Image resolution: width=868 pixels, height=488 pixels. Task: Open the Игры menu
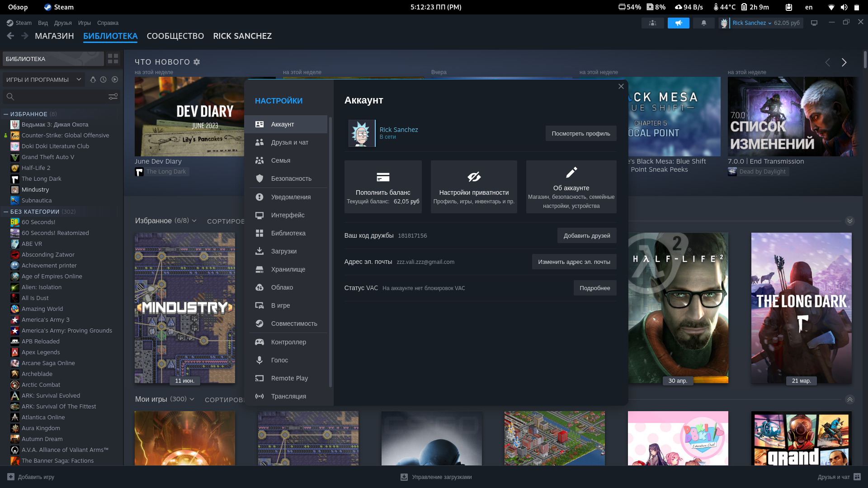click(x=85, y=23)
